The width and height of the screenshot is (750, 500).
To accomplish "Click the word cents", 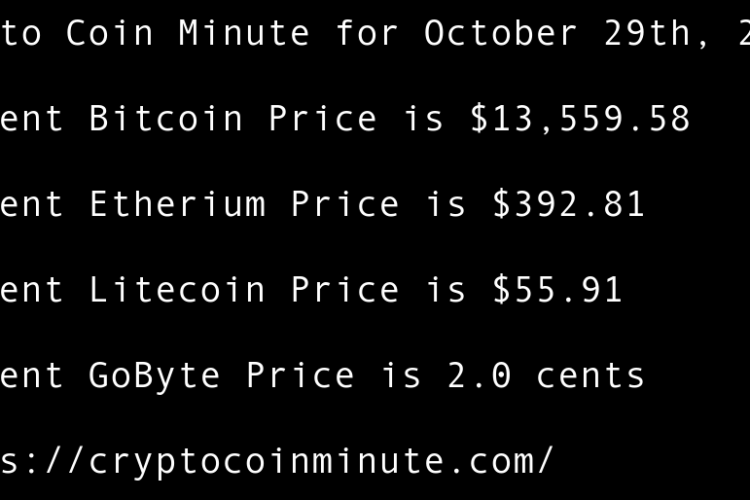I will click(x=591, y=376).
